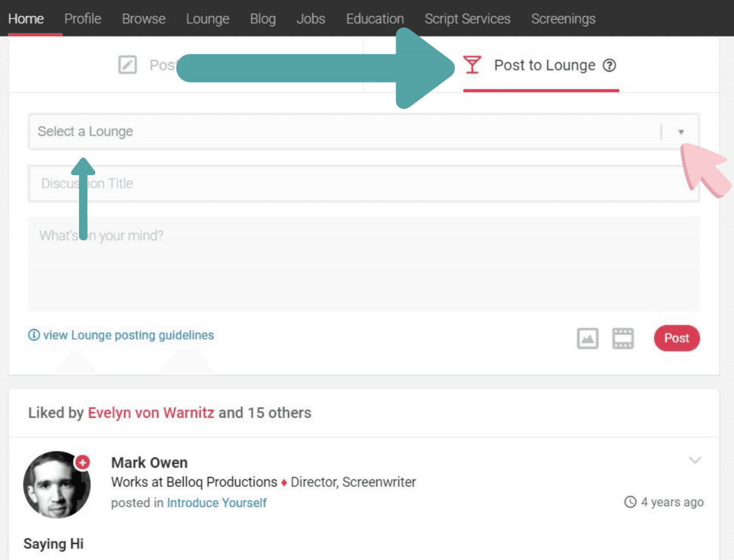Viewport: 734px width, 560px height.
Task: Open the Script Services menu item
Action: (467, 18)
